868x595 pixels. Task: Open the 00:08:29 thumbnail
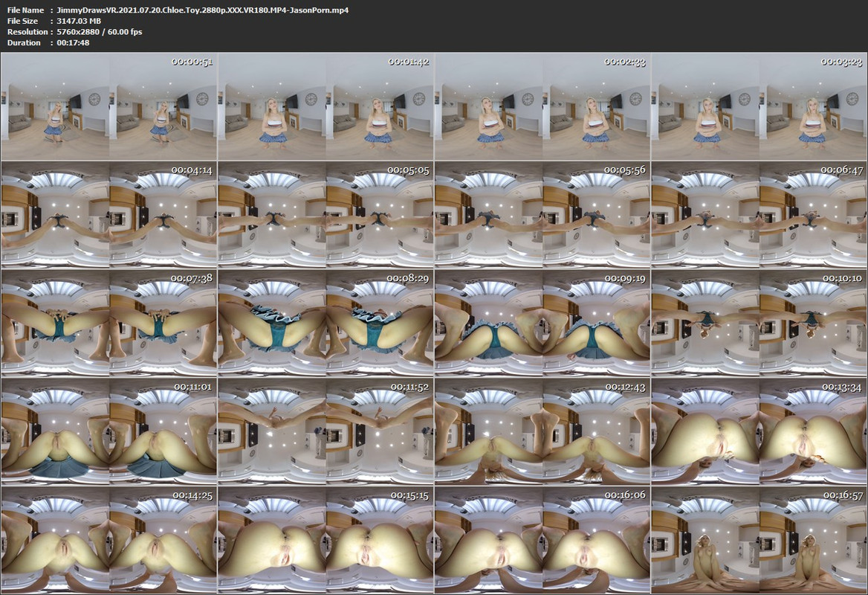pos(325,324)
